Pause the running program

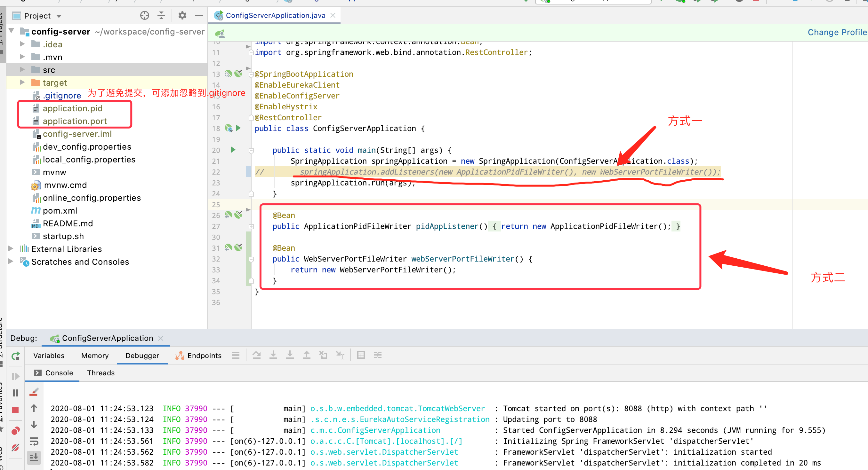tap(15, 393)
